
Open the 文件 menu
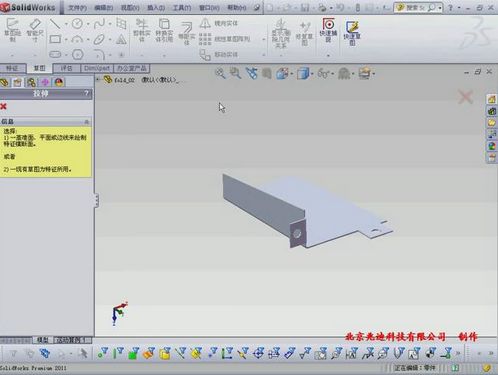[x=77, y=7]
